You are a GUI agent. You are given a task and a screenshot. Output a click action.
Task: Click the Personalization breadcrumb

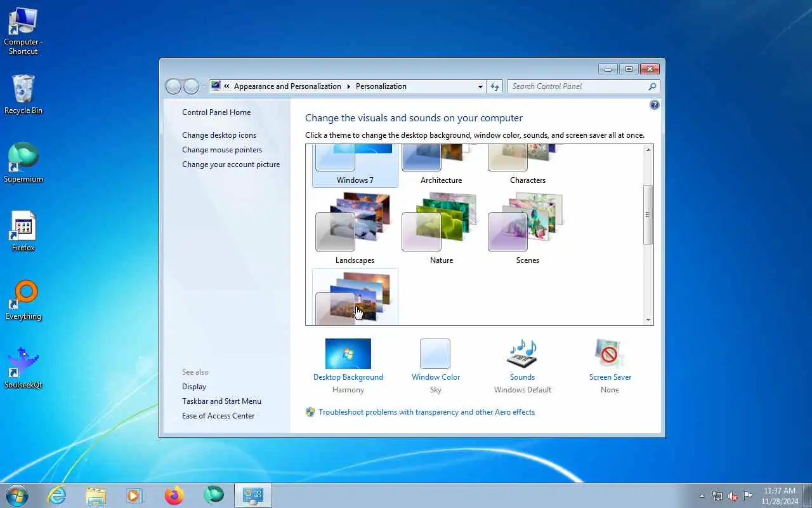point(381,86)
